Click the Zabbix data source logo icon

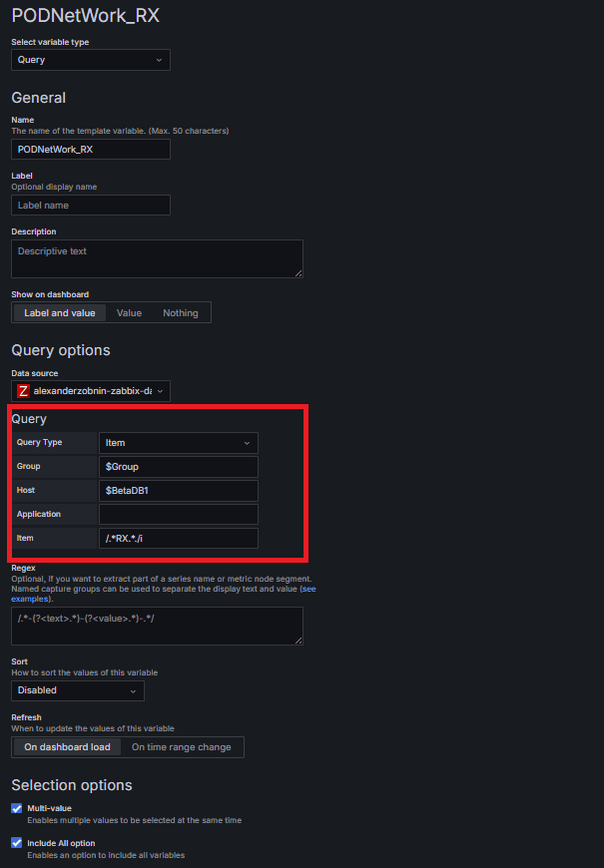point(24,391)
